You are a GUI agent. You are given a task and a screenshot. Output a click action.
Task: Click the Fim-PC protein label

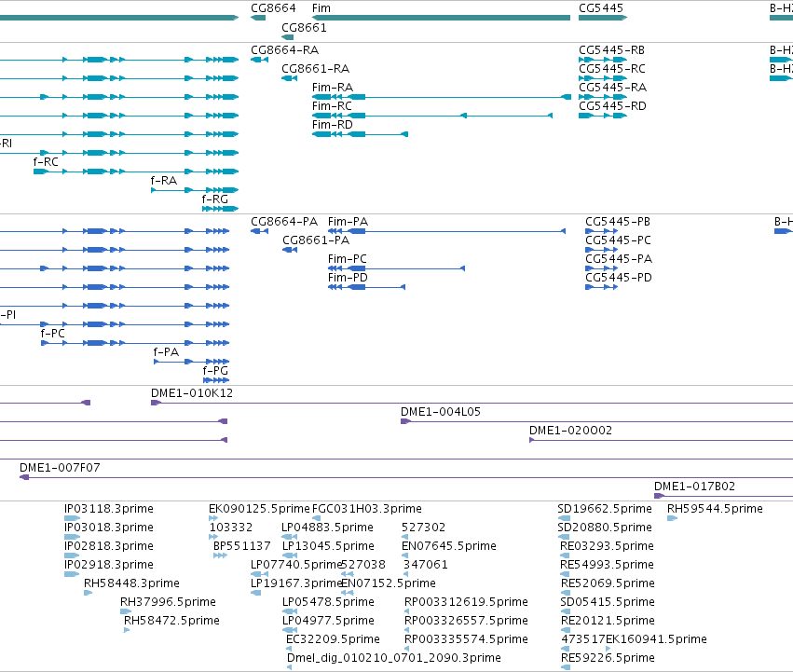click(x=348, y=258)
